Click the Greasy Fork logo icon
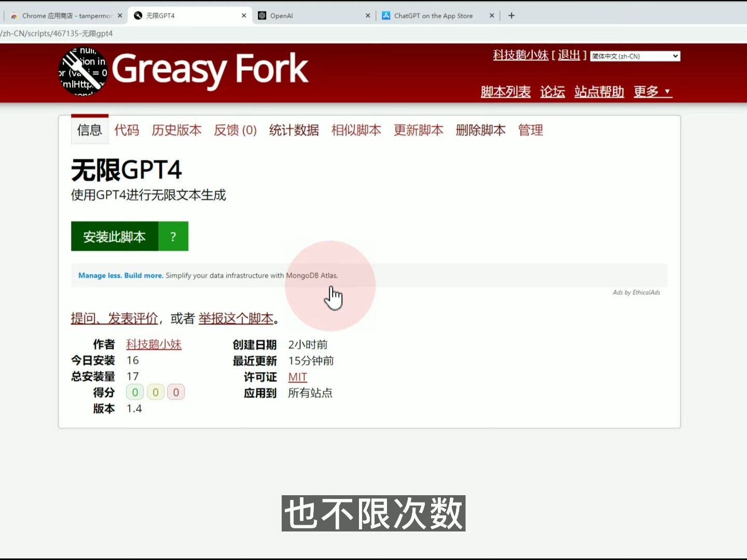The image size is (747, 560). pyautogui.click(x=83, y=72)
